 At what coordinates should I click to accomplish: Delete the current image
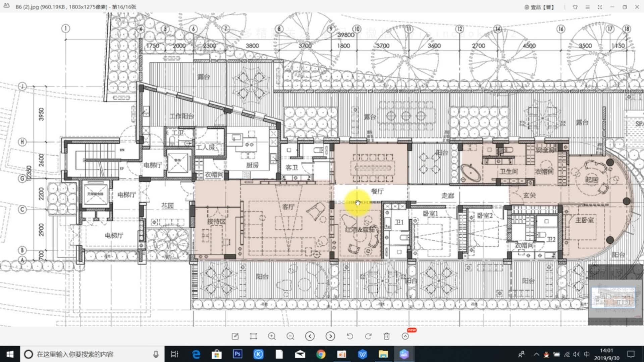pyautogui.click(x=386, y=336)
